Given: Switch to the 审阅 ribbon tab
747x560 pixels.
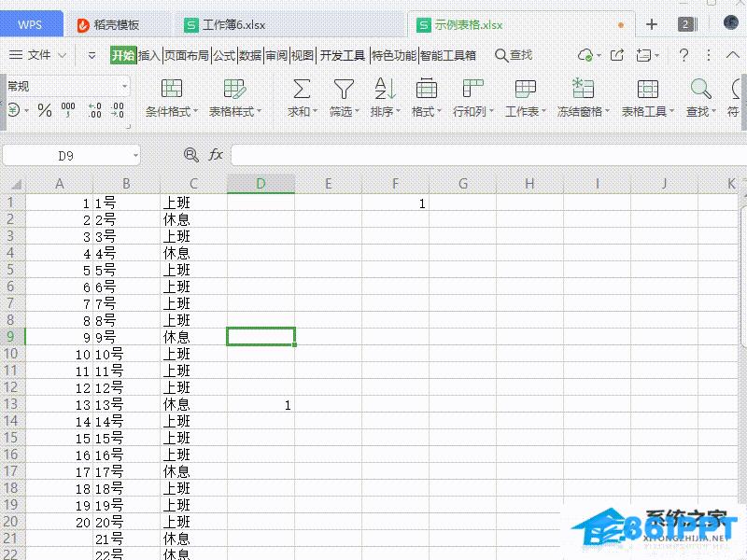Looking at the screenshot, I should click(x=276, y=55).
